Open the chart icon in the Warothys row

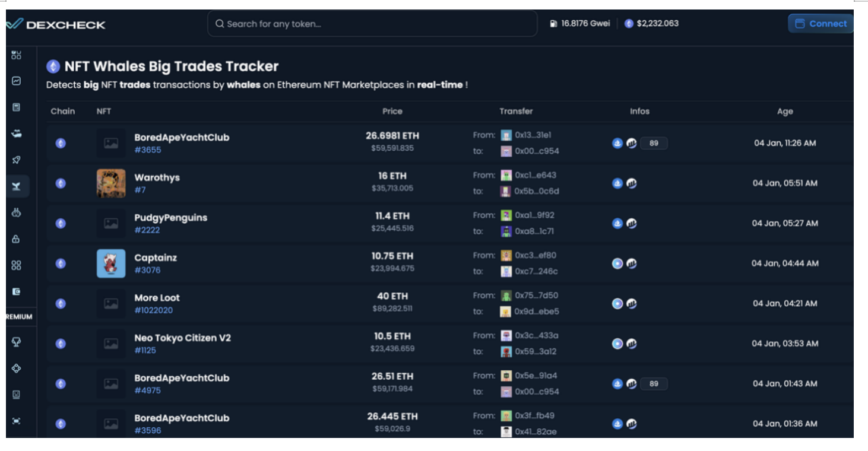(632, 183)
